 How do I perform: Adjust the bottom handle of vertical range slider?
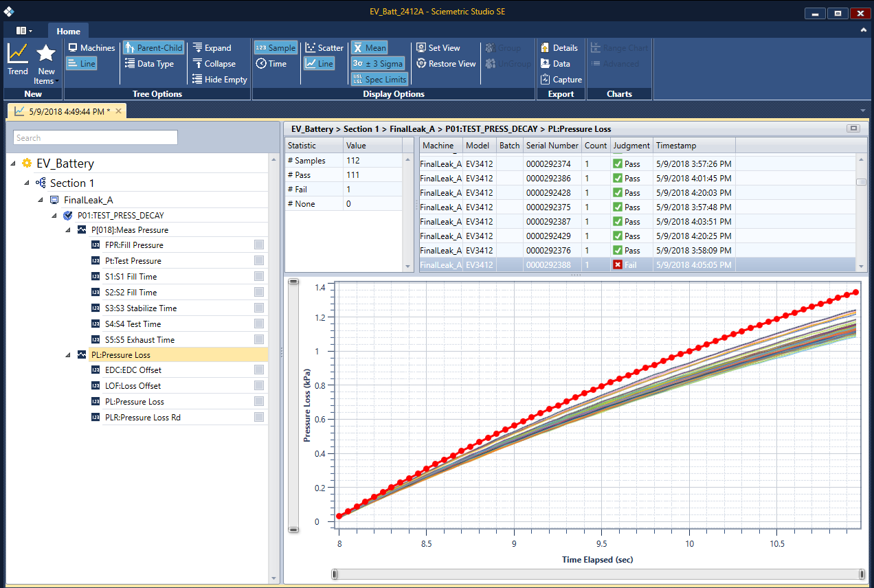[293, 530]
